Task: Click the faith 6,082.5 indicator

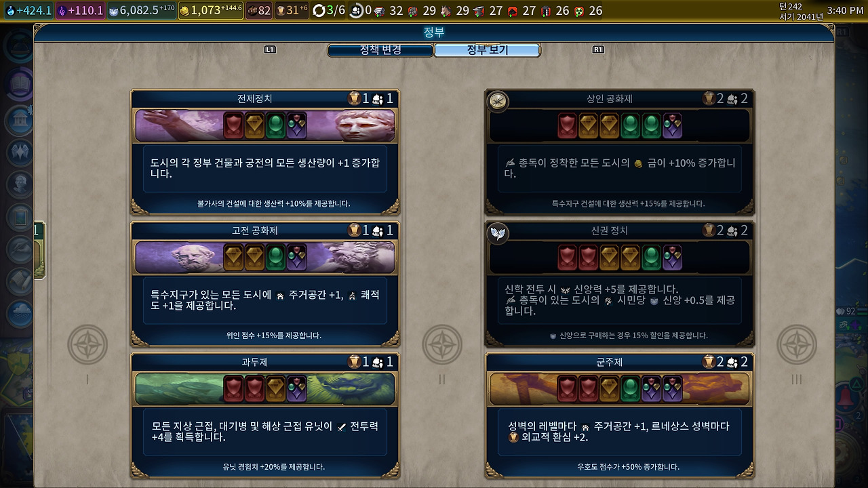Action: (142, 11)
